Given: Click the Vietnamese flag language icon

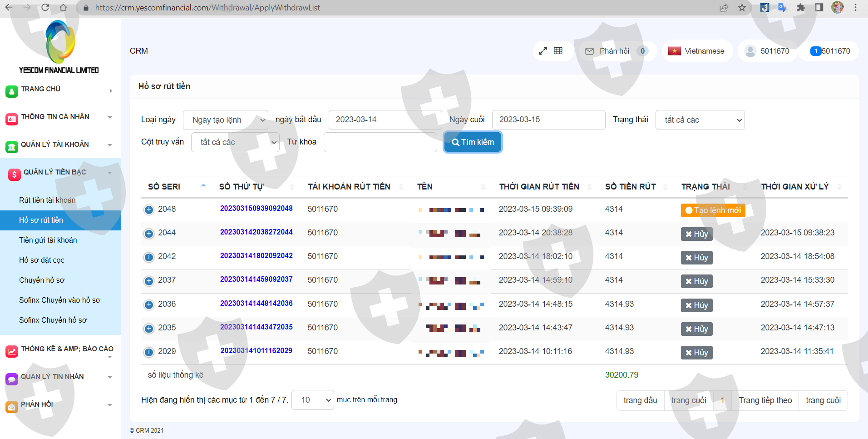Looking at the screenshot, I should pyautogui.click(x=674, y=51).
